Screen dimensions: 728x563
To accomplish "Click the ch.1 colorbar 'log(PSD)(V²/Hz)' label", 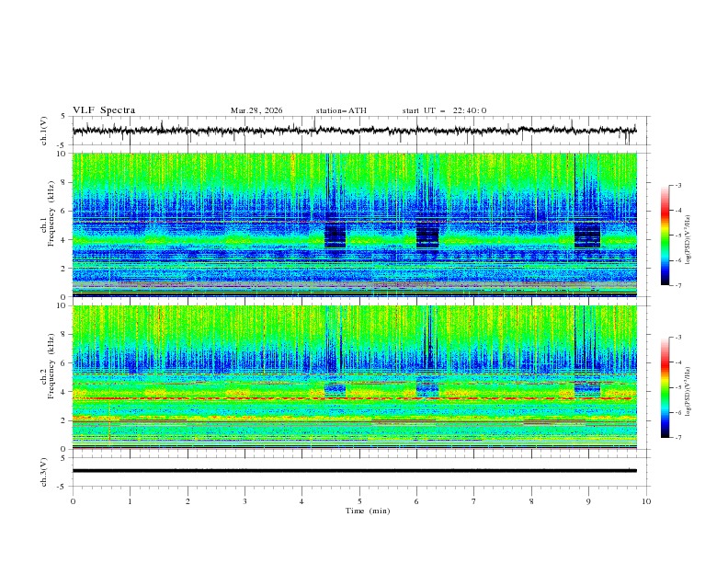I will click(688, 240).
